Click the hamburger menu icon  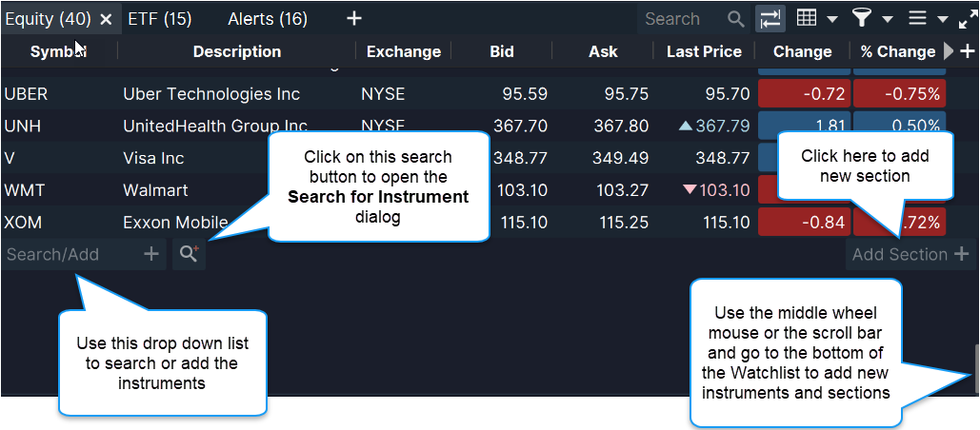pyautogui.click(x=917, y=18)
